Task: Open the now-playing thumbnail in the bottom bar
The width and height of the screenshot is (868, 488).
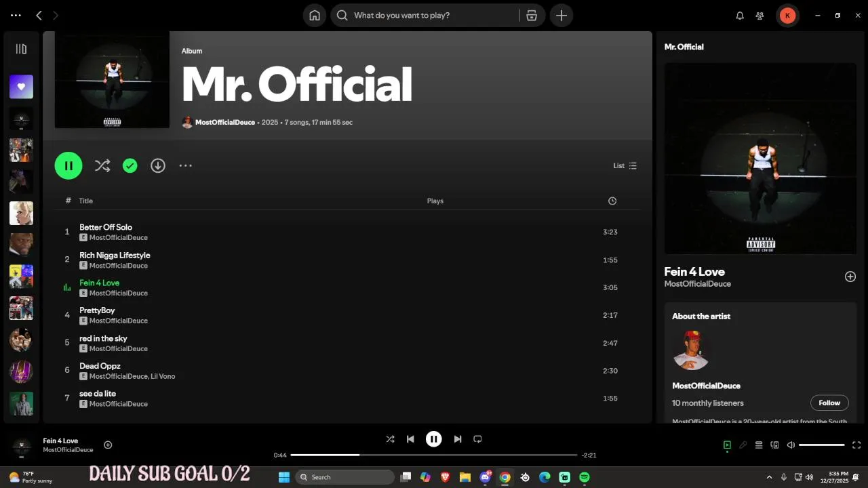Action: click(22, 445)
